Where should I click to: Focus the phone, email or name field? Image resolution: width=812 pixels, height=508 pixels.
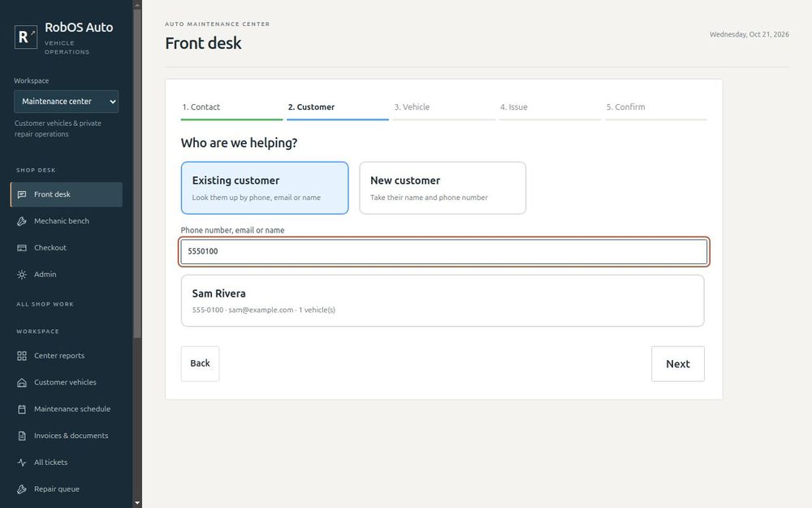point(444,251)
